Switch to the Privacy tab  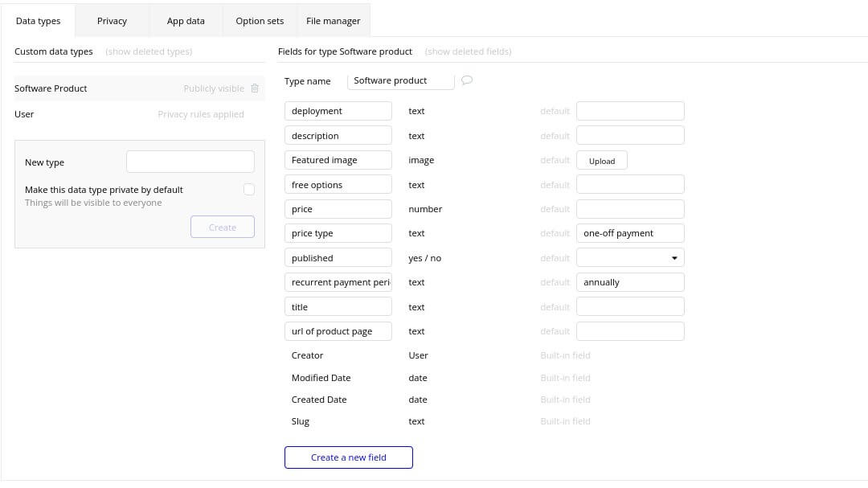(x=112, y=21)
